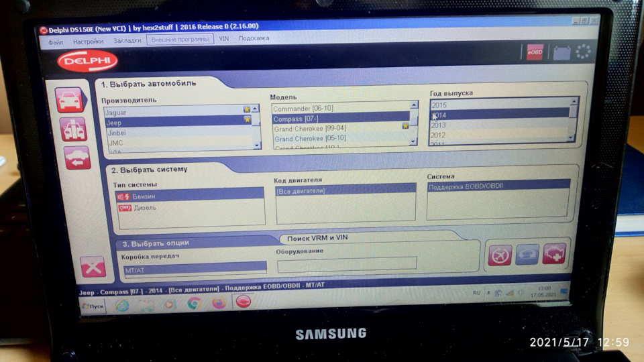Viewport: 644px width, 362px height.
Task: Open the Подсказка menu
Action: pos(254,38)
